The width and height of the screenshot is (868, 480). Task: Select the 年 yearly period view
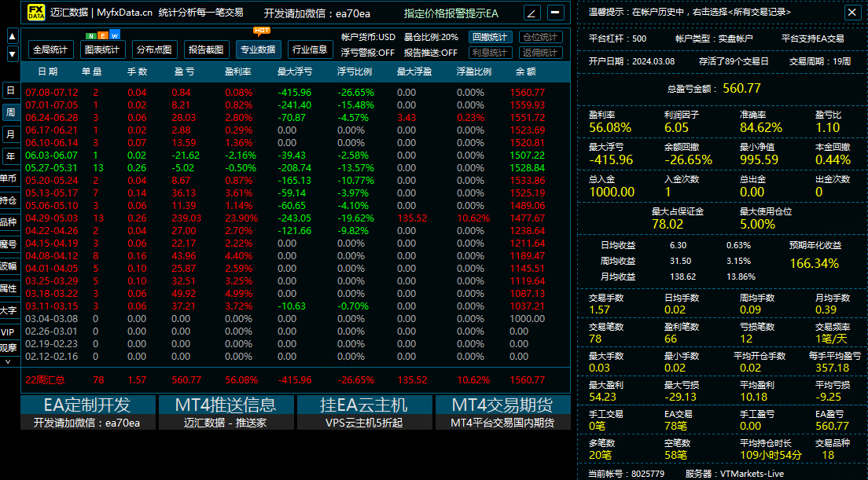pos(10,156)
